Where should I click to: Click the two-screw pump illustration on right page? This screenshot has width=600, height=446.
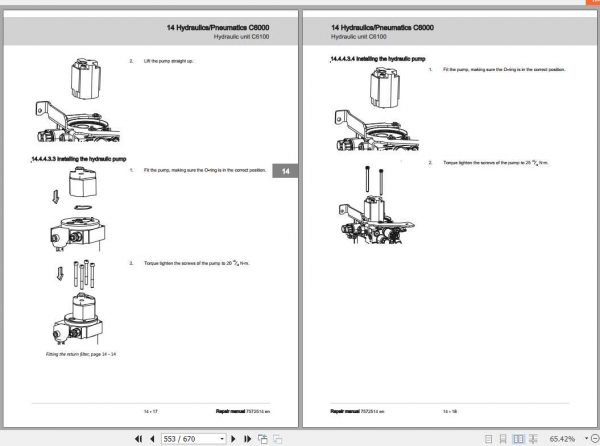[377, 205]
